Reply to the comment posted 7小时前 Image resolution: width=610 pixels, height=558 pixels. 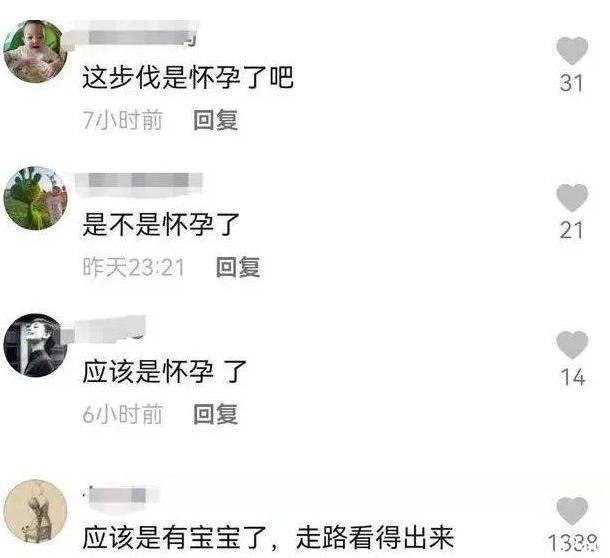[x=216, y=120]
